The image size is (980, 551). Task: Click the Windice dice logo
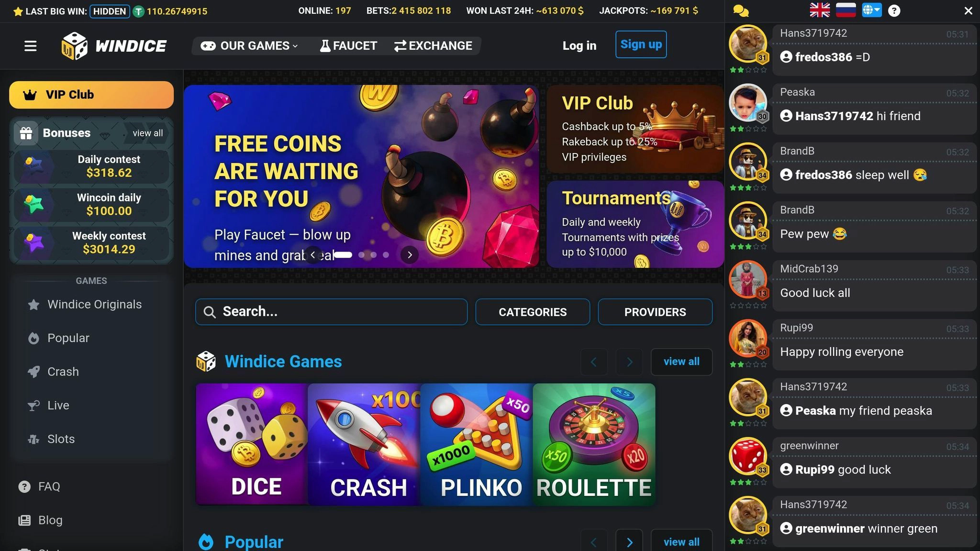pos(74,46)
